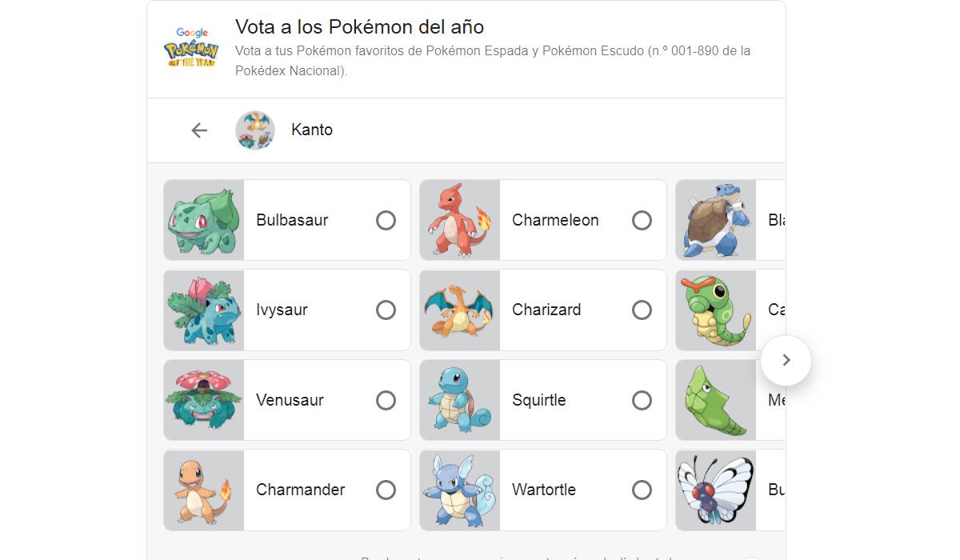Click the Squirtle thumbnail image
Viewport: 960px width, 560px height.
[x=460, y=399]
